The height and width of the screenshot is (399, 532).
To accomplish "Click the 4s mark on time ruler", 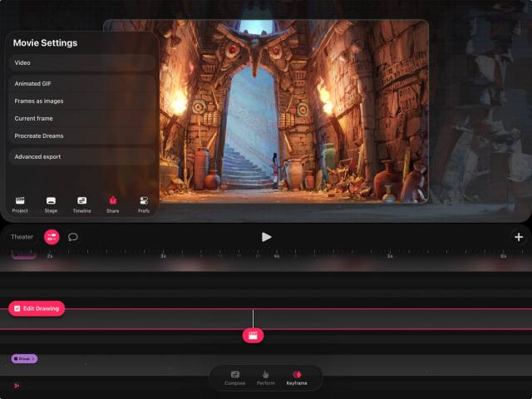I will click(x=277, y=256).
